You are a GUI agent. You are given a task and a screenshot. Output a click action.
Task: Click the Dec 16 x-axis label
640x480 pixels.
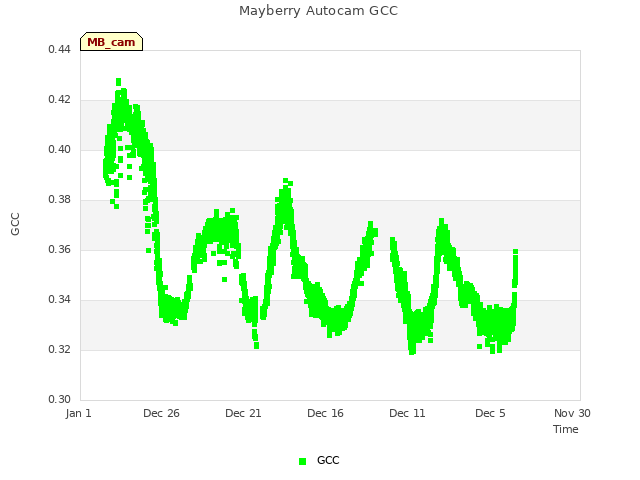pos(325,413)
